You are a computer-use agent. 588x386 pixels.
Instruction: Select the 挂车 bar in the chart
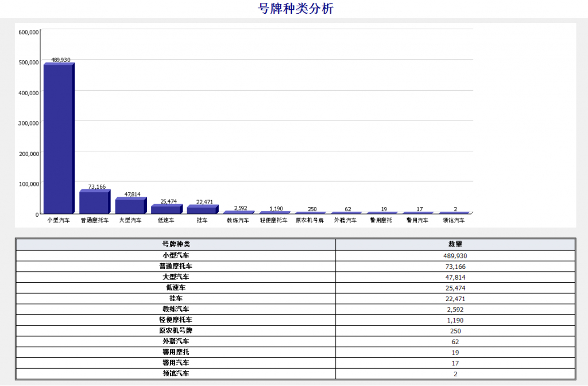click(202, 210)
